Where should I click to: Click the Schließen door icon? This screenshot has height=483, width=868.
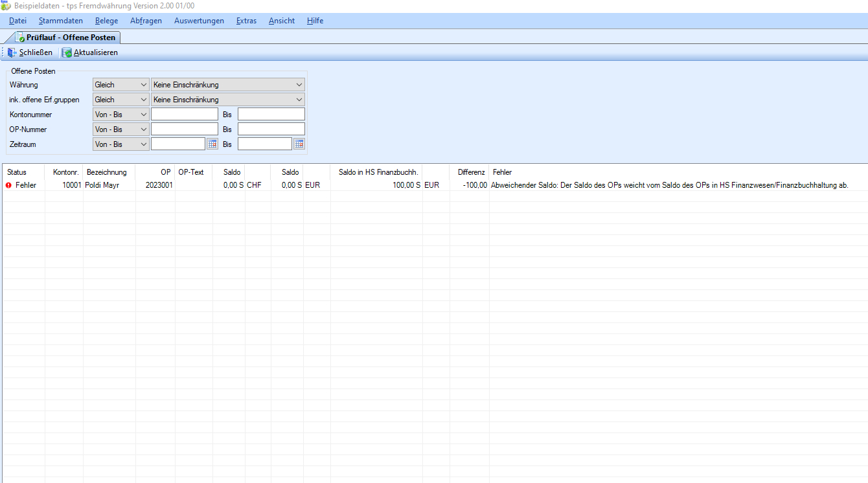pyautogui.click(x=12, y=52)
